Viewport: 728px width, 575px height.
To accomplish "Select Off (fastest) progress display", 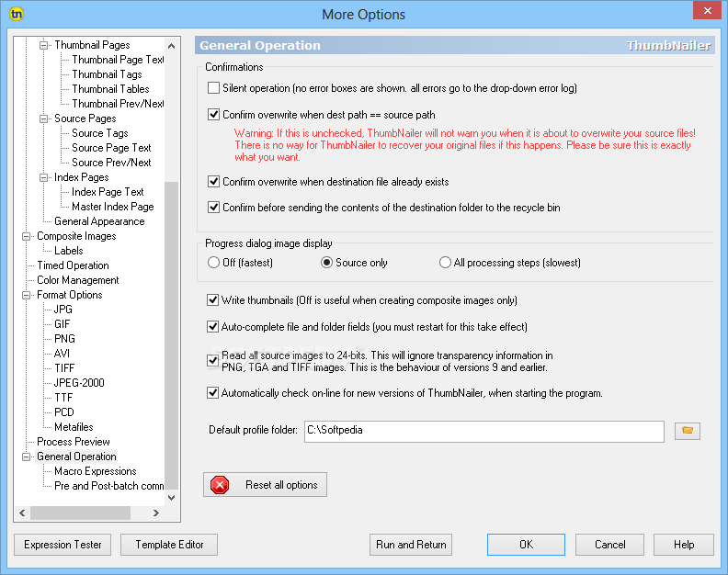I will point(213,262).
